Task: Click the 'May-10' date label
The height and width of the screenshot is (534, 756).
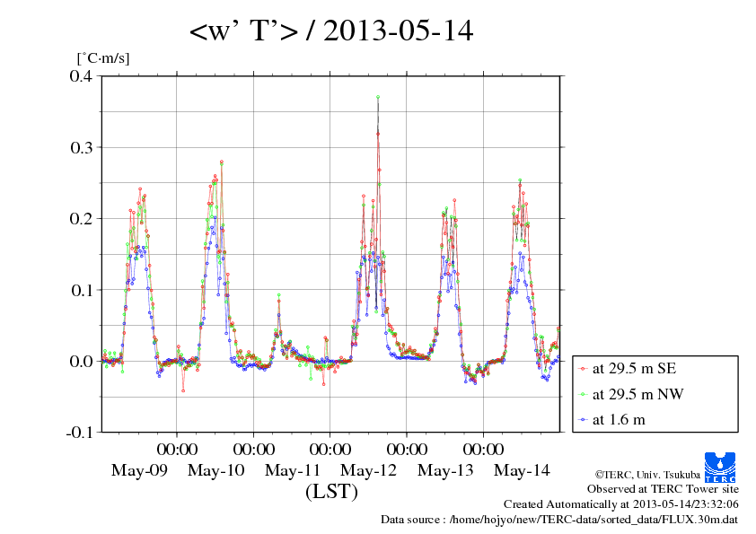Action: [x=216, y=470]
